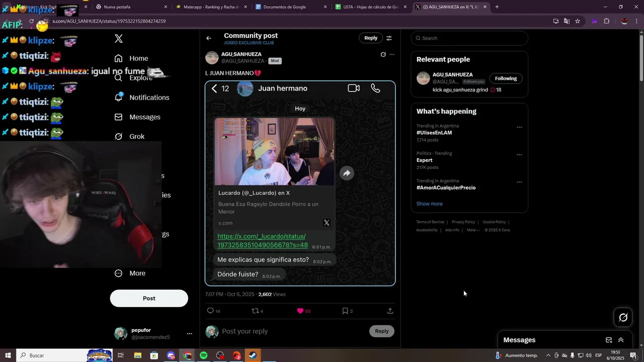The height and width of the screenshot is (362, 644).
Task: Click the Grok explain icon on the post
Action: point(383,54)
